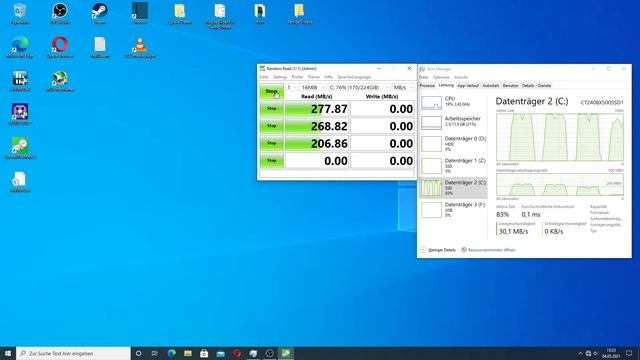Open the Datei menu in CrystalDiskMark
This screenshot has height=360, width=640.
pyautogui.click(x=264, y=77)
